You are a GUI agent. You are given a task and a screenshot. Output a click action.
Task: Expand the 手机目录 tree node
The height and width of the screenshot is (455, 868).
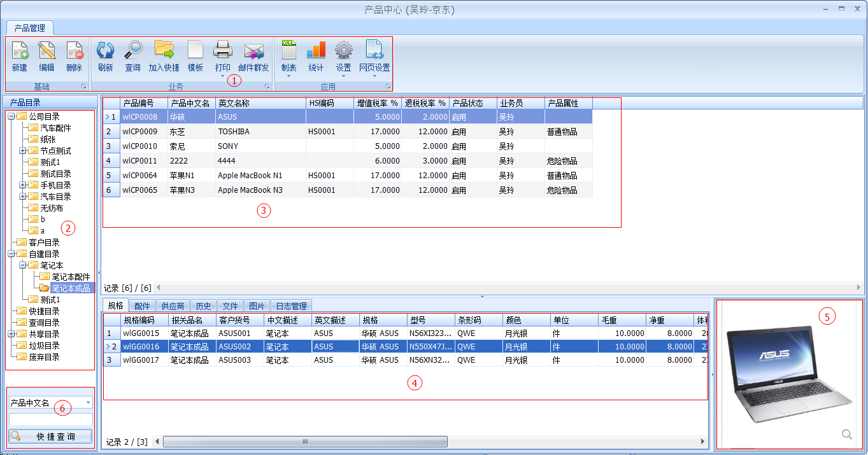pos(23,185)
